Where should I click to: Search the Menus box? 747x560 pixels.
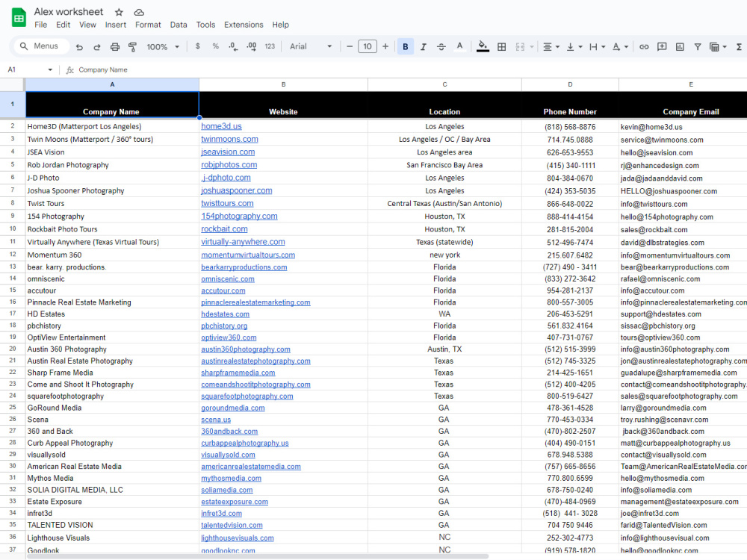pyautogui.click(x=40, y=46)
